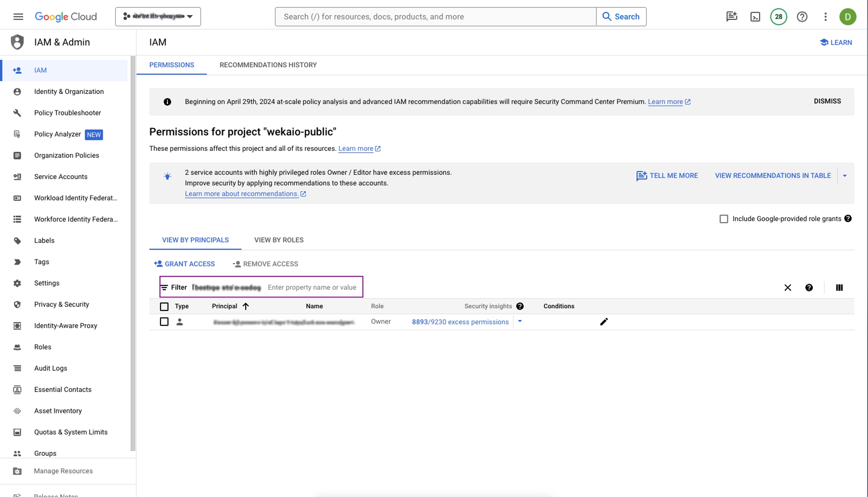Viewport: 868px width, 497px height.
Task: Dismiss the April 29th policy banner
Action: [827, 101]
